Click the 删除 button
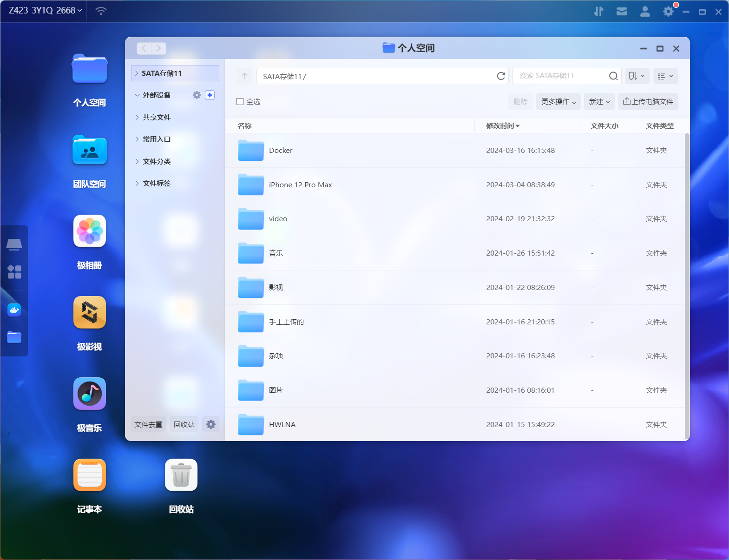 coord(520,102)
